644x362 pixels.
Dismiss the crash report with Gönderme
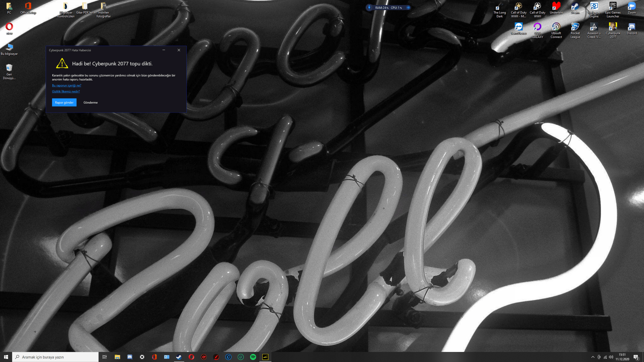[90, 102]
